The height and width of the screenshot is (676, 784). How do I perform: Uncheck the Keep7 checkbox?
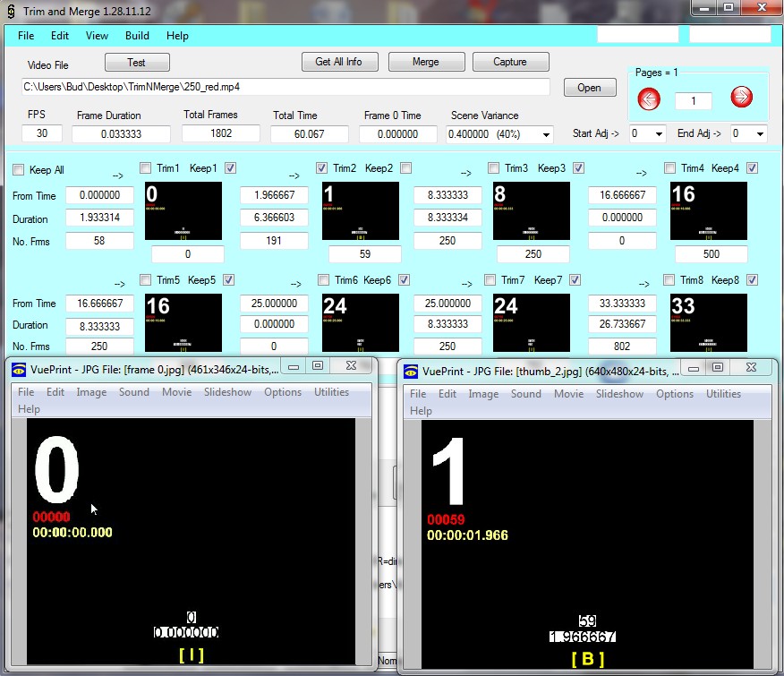tap(575, 279)
